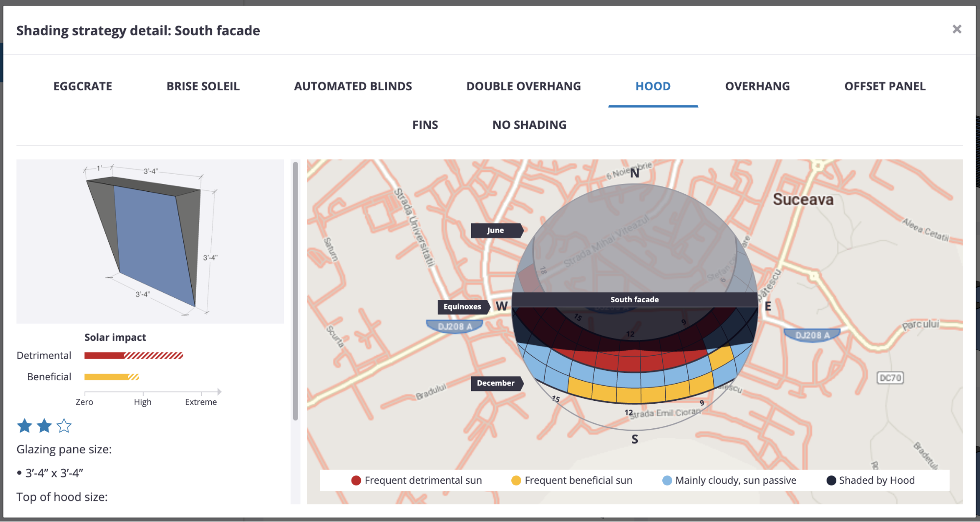Click the South facade bar on diagram
980x522 pixels.
[x=634, y=300]
